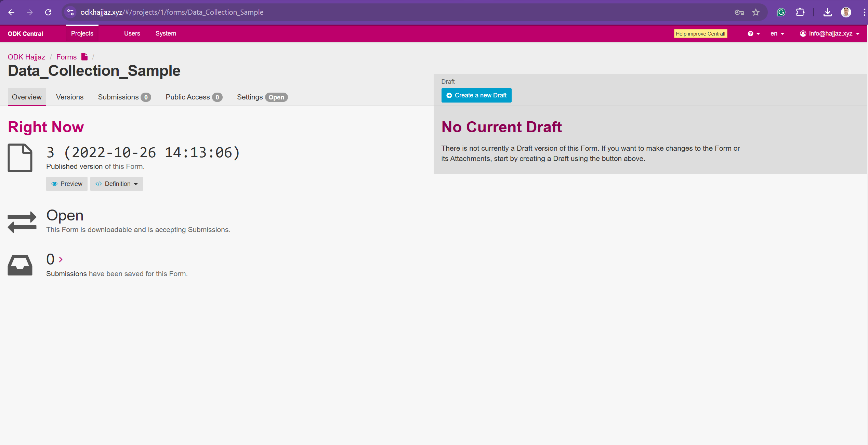Bookmark page with star icon

point(756,12)
